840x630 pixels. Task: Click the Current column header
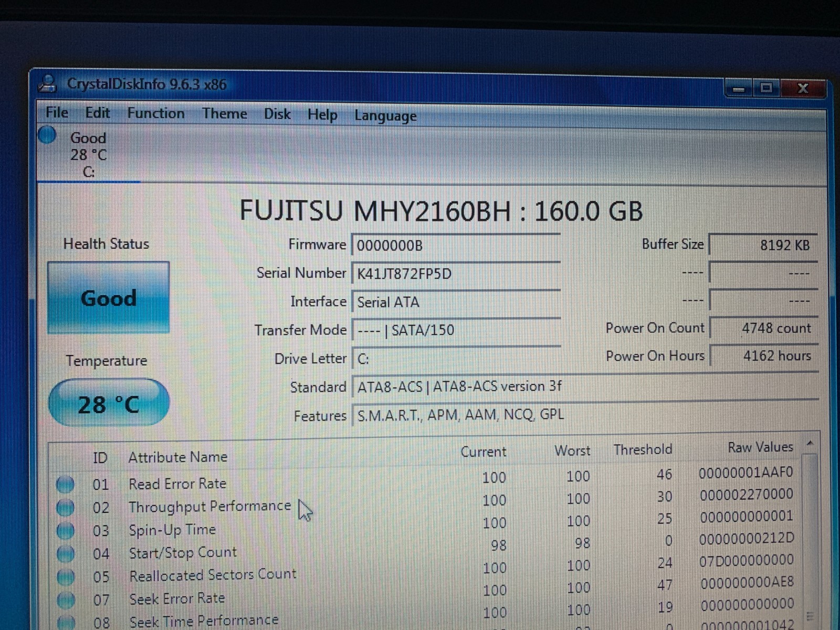(484, 451)
